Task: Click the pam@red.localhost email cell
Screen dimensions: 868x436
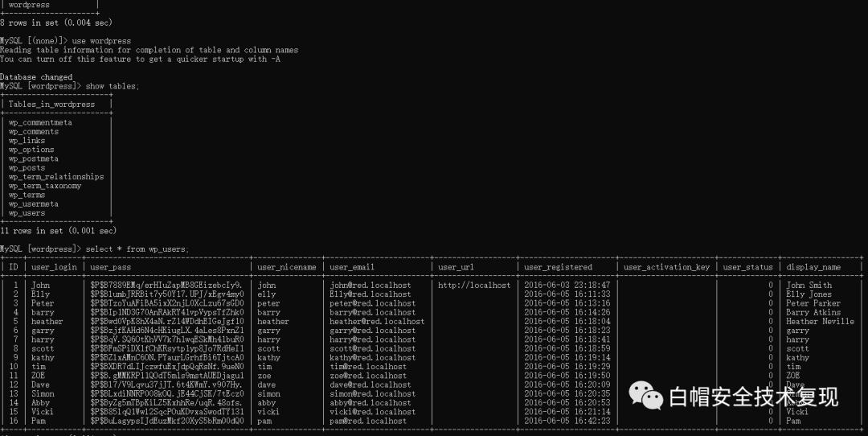Action: click(368, 421)
